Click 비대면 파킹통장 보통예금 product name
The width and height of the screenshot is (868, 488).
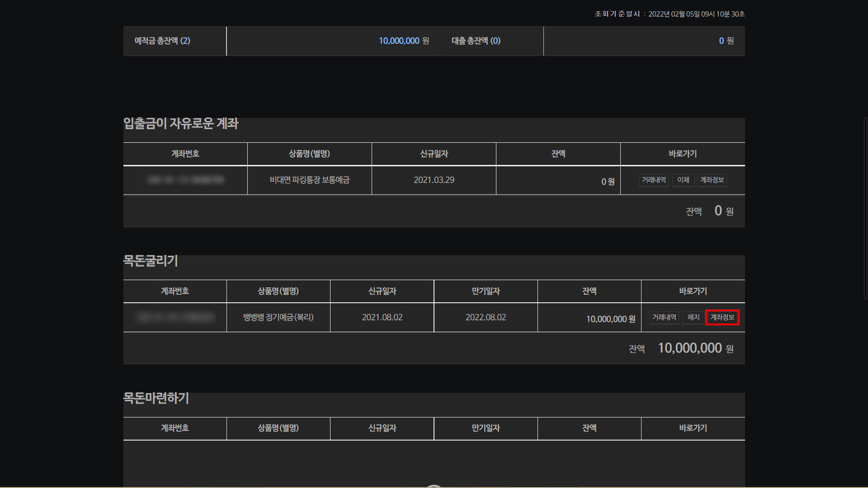point(309,180)
